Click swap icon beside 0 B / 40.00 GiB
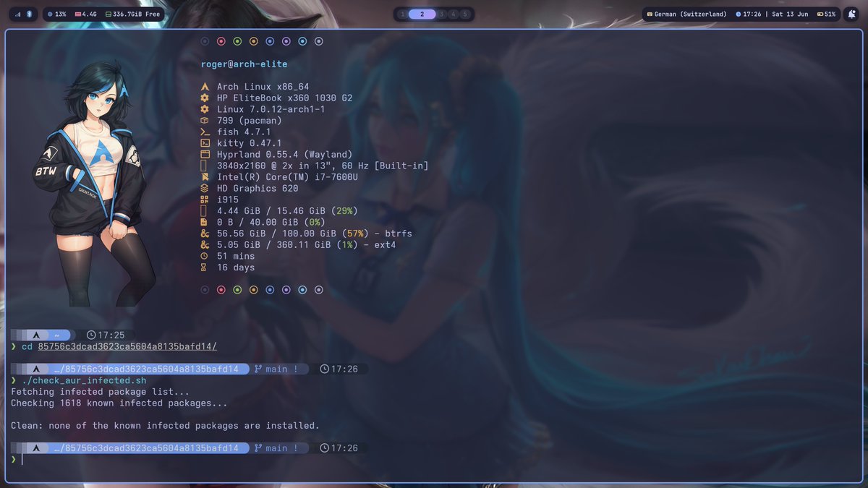 (205, 222)
